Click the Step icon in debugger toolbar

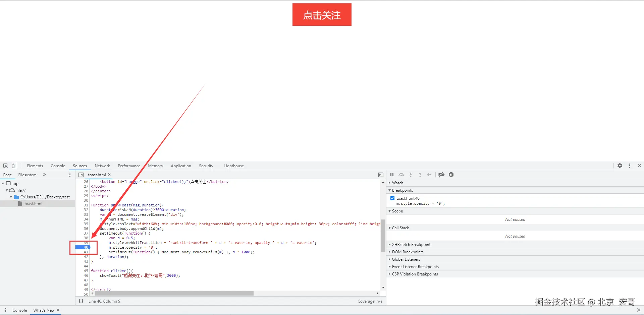(429, 175)
